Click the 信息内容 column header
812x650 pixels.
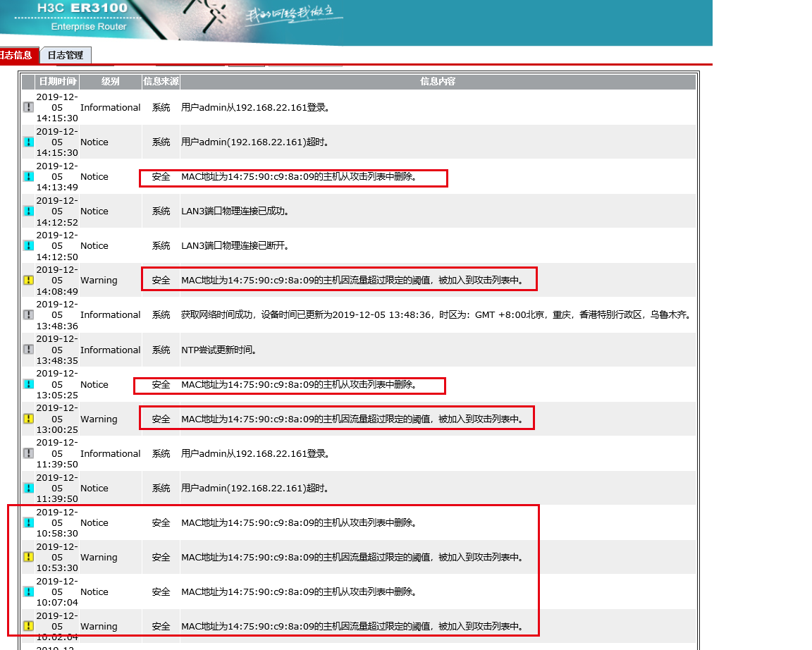click(x=438, y=81)
